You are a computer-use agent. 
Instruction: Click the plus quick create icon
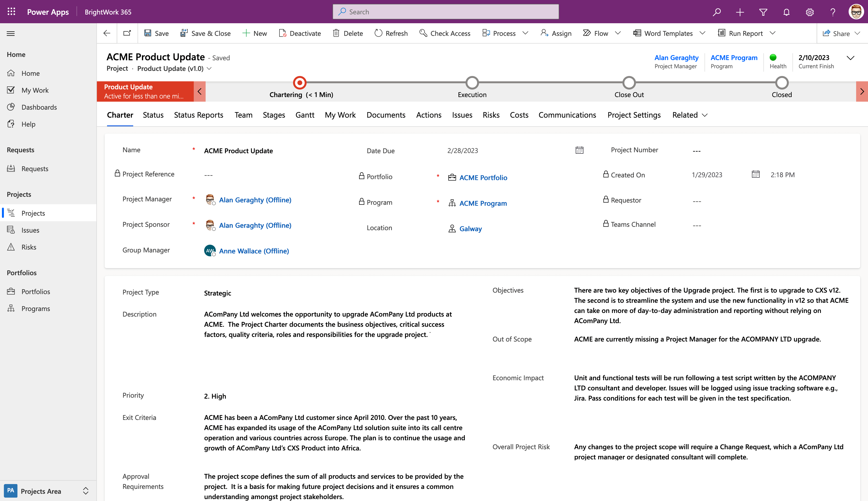tap(740, 12)
